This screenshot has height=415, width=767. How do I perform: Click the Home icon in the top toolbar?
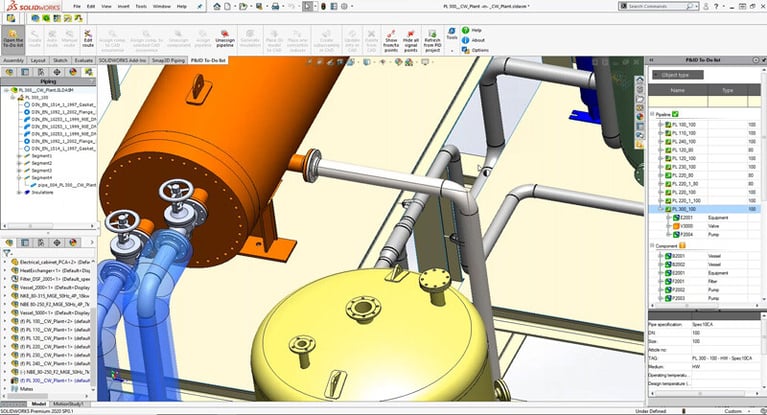point(217,6)
